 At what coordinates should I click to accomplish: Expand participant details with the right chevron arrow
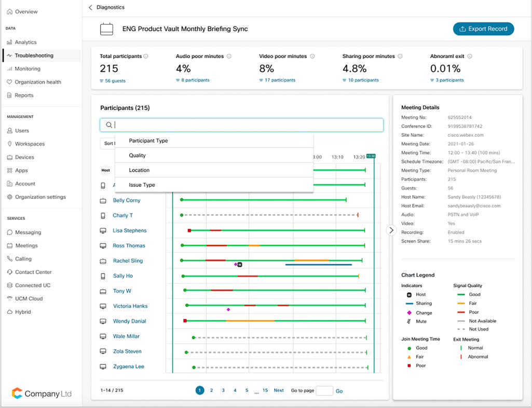[391, 230]
